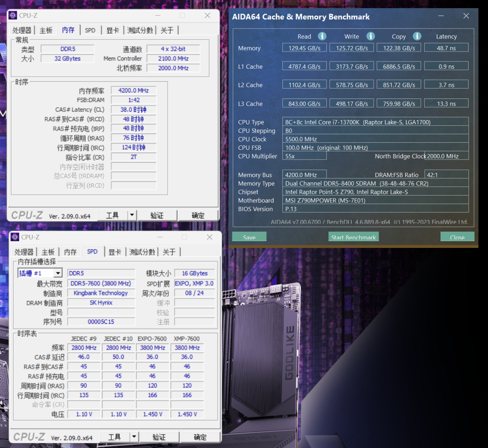Click 最大带宽 DDR5-7600 (3800 MHz) field

pos(101,284)
